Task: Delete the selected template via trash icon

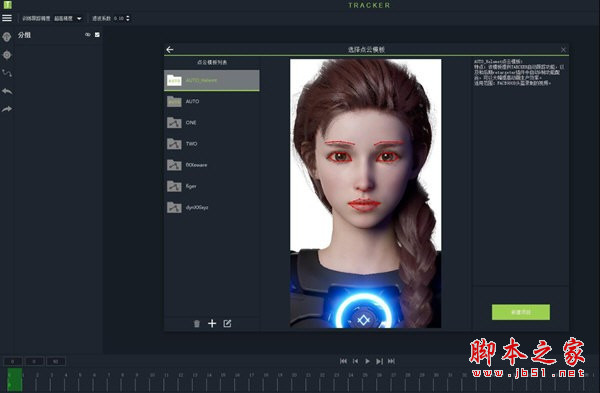Action: point(197,324)
